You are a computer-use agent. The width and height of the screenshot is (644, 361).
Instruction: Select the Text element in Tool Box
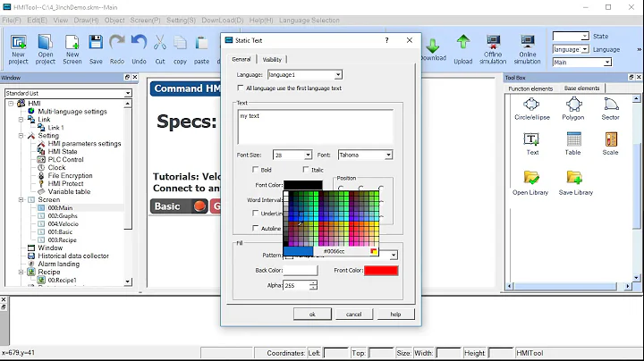[532, 144]
